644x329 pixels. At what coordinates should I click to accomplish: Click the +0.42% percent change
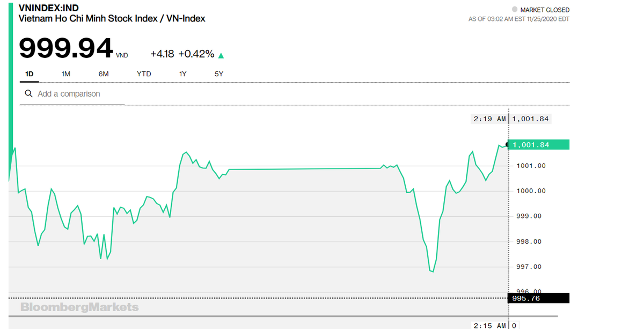(196, 54)
